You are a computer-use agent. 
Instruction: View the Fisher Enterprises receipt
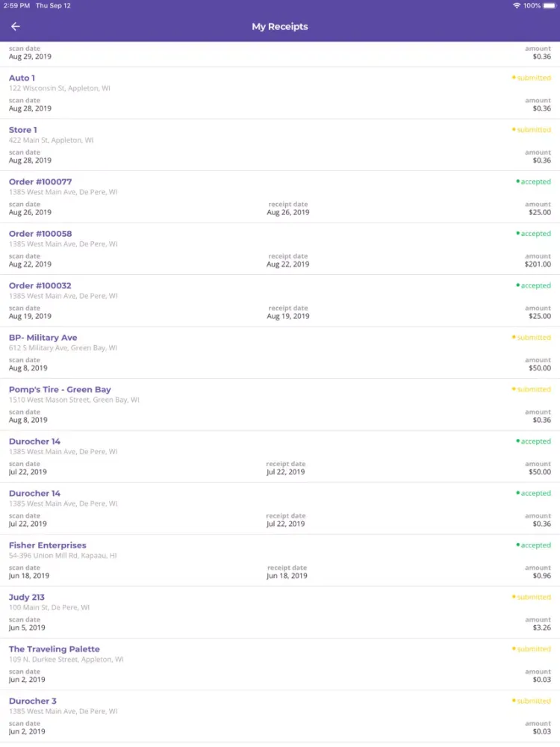[280, 560]
